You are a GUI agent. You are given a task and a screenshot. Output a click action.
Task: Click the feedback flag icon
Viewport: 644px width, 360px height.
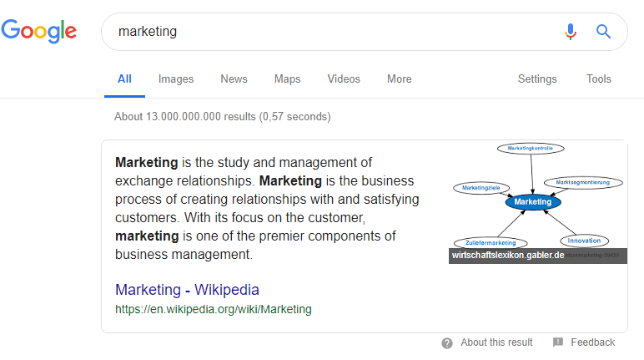[558, 342]
